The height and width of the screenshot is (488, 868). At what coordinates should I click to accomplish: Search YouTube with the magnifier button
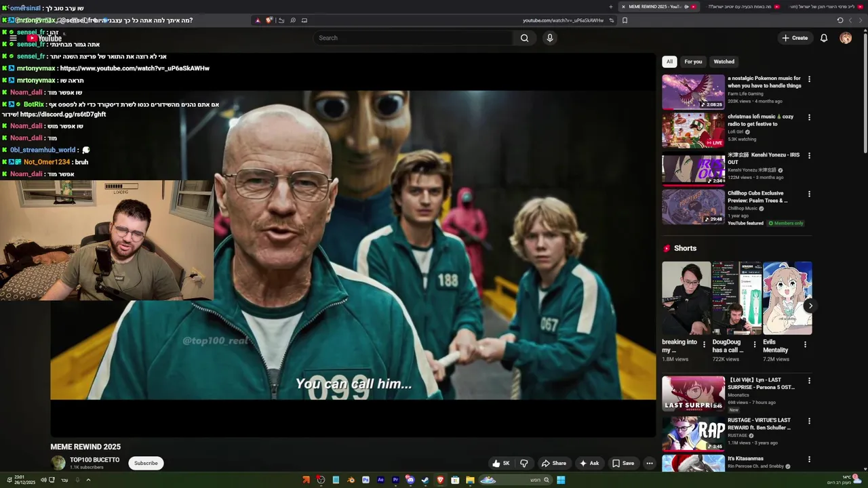(524, 38)
